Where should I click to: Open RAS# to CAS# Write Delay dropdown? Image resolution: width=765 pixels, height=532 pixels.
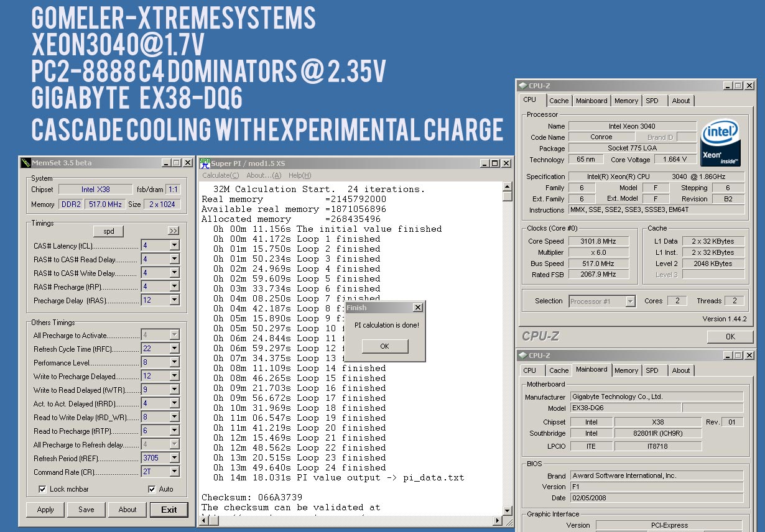pos(174,273)
